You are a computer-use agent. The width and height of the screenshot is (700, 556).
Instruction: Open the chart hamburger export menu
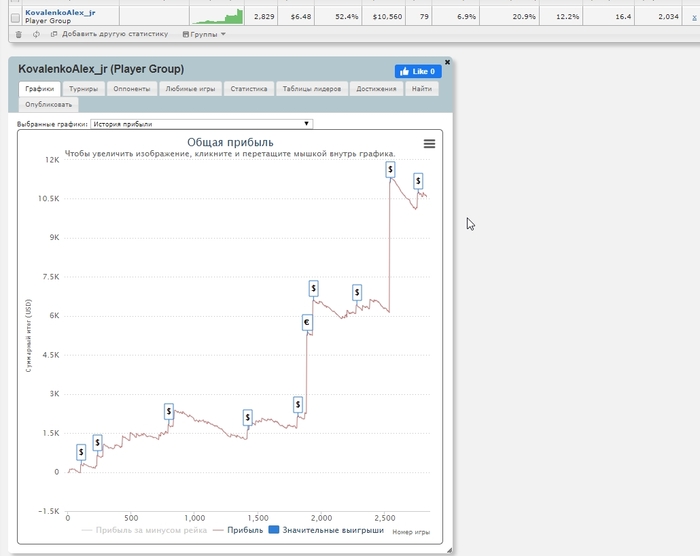pos(429,144)
